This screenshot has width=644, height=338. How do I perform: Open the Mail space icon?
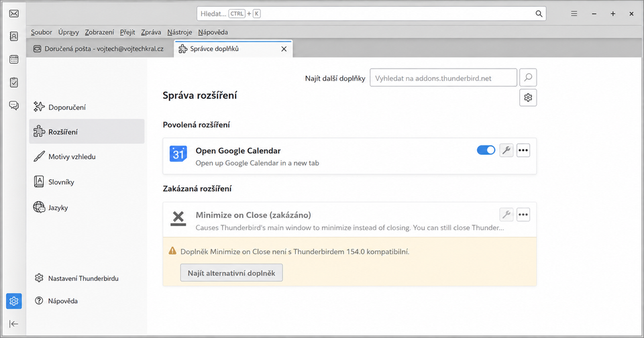click(14, 13)
